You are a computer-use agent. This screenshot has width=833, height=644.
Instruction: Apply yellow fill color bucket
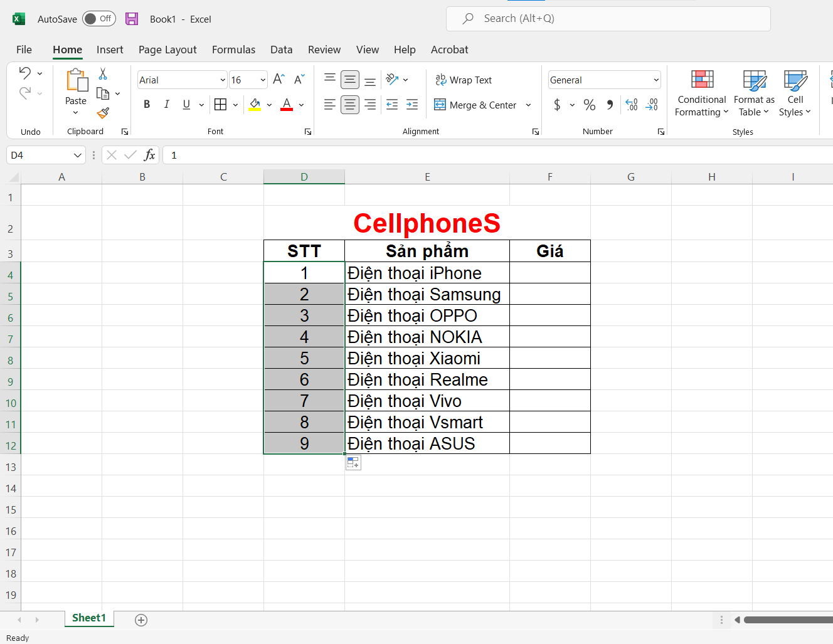pos(255,105)
